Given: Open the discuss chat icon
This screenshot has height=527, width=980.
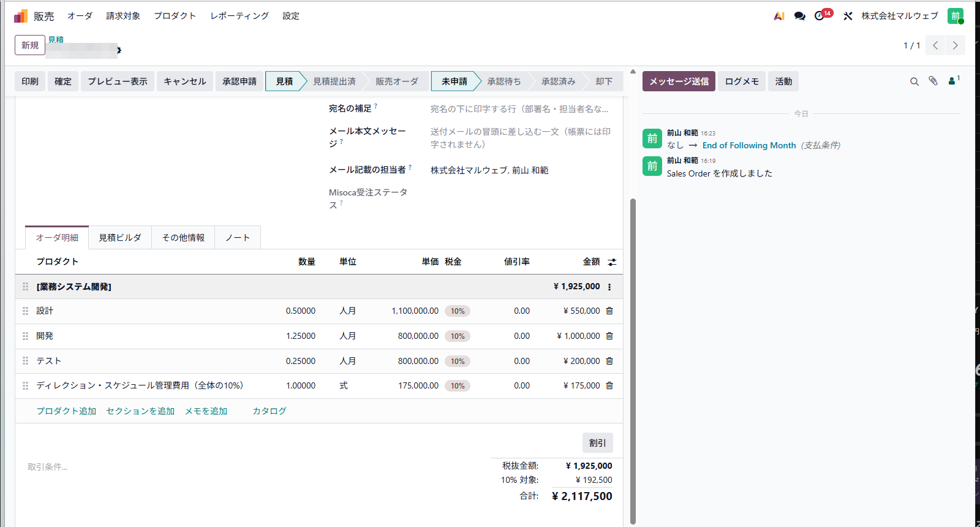Looking at the screenshot, I should pyautogui.click(x=799, y=16).
